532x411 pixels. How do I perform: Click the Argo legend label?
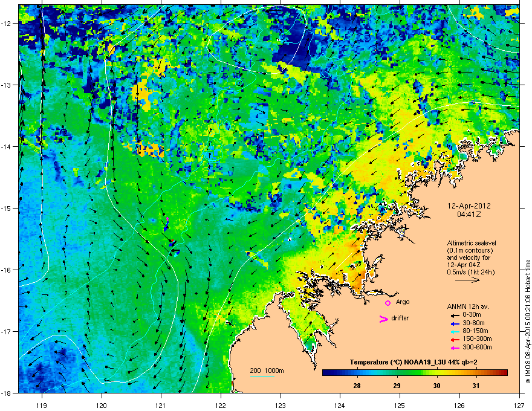click(403, 302)
